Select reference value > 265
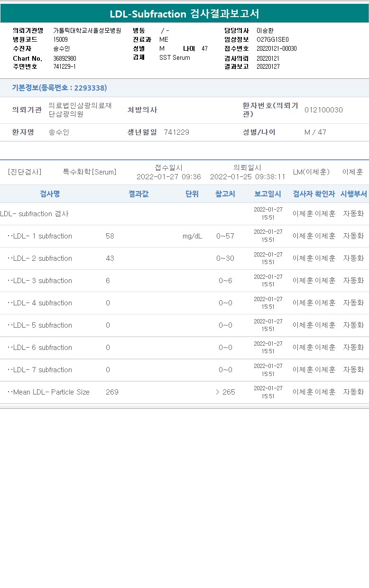This screenshot has width=369, height=588. (x=225, y=392)
